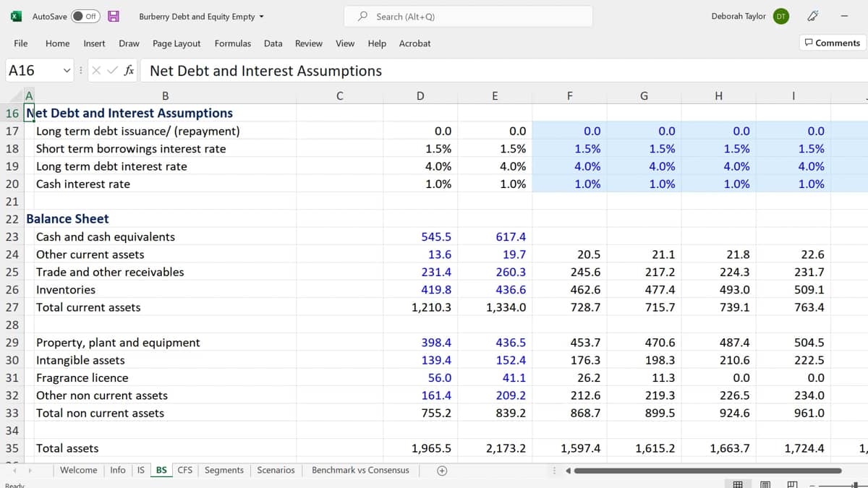Click the Name Box showing A16
Screen dimensions: 868x488
click(33, 71)
